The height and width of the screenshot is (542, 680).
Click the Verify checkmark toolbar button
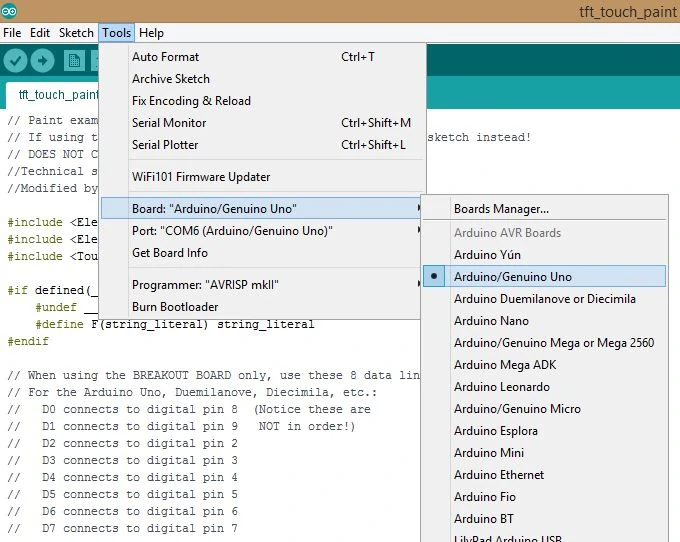coord(15,61)
